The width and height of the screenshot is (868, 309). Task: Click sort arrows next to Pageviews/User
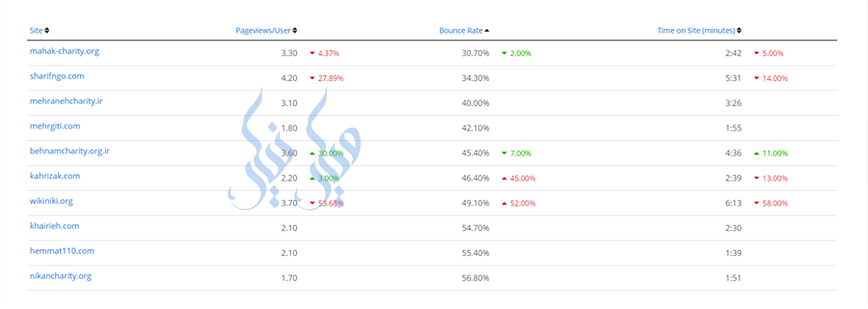295,31
